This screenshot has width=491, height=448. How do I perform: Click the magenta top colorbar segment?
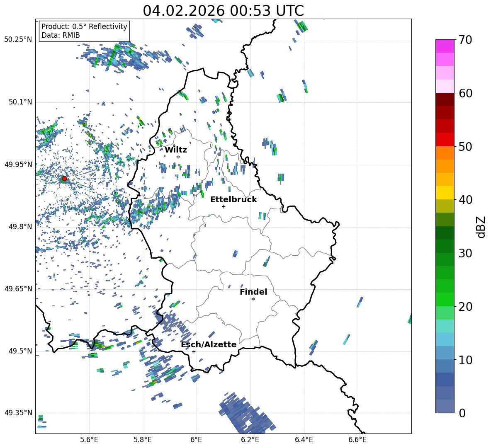point(445,46)
